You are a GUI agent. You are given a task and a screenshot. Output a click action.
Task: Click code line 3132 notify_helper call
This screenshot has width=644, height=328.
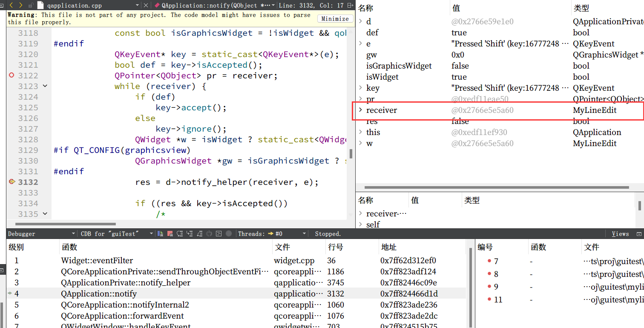pyautogui.click(x=227, y=182)
